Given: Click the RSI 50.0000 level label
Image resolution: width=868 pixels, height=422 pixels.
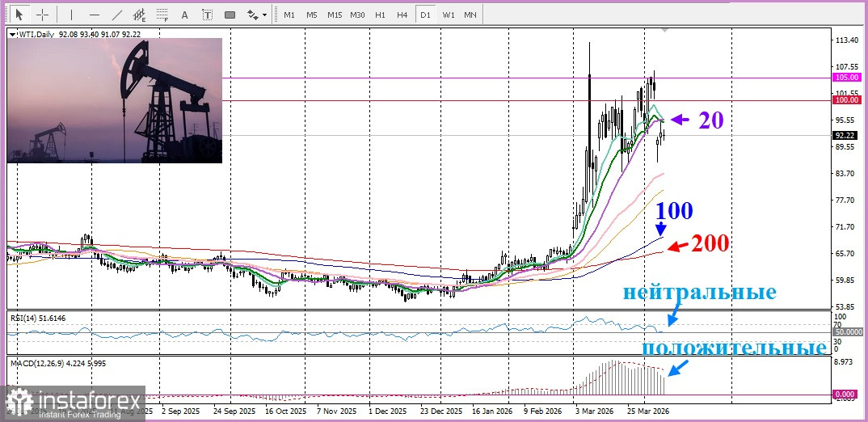Looking at the screenshot, I should (847, 331).
